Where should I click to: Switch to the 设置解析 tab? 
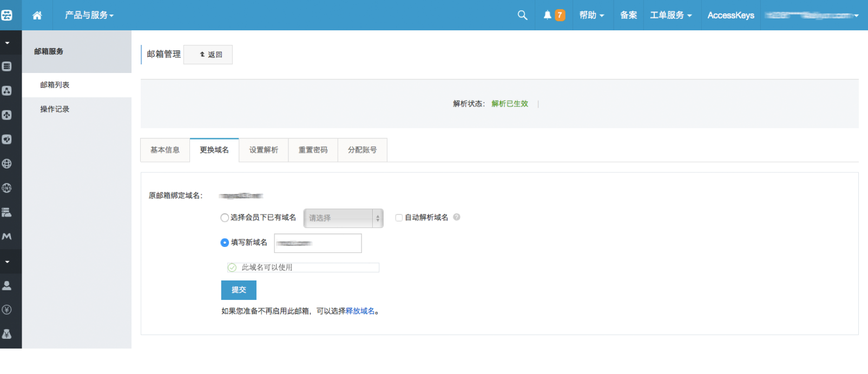pyautogui.click(x=264, y=150)
